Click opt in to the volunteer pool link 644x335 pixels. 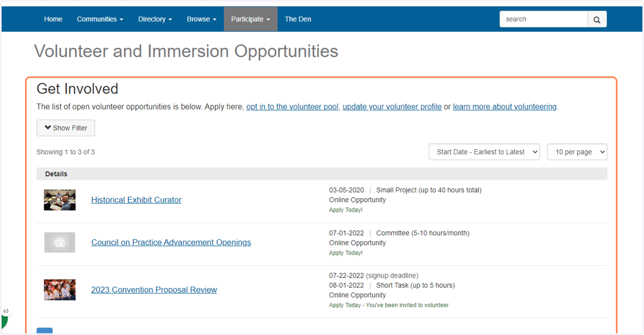pos(292,107)
